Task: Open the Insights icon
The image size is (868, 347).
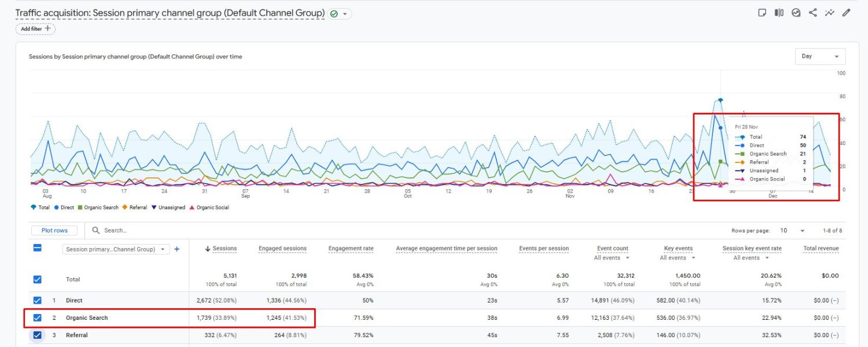Action: (x=796, y=13)
